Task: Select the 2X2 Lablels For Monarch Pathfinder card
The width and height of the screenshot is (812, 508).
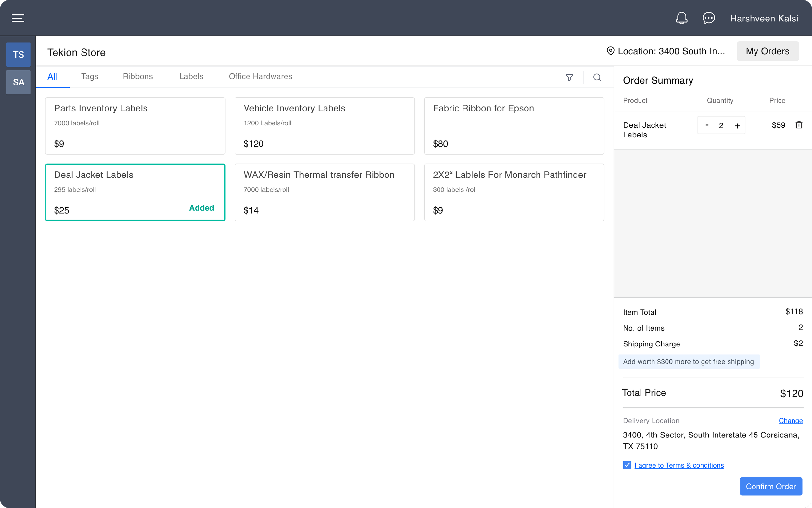Action: point(514,192)
